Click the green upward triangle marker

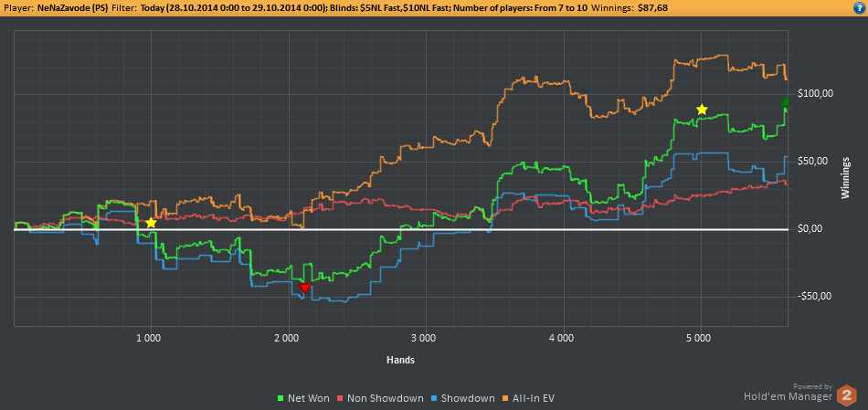[785, 101]
